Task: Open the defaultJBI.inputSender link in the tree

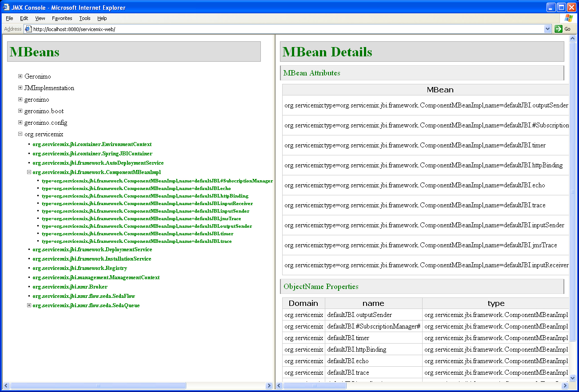Action: click(146, 211)
